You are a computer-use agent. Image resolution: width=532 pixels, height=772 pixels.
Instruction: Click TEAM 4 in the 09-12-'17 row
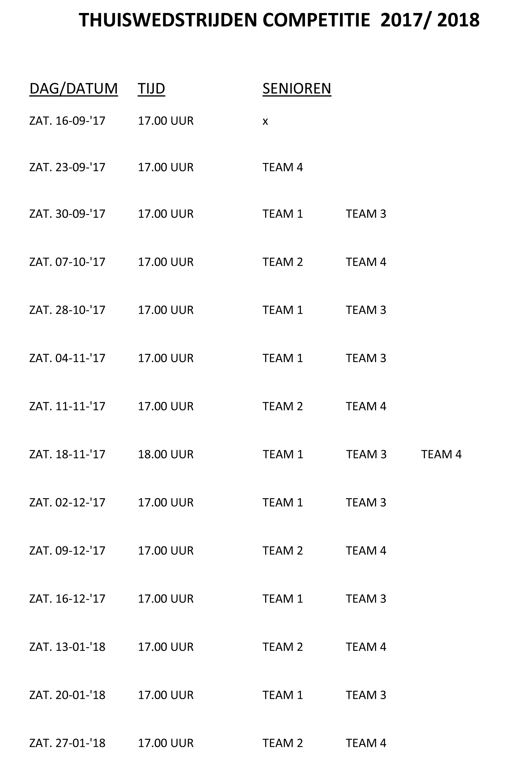[366, 551]
